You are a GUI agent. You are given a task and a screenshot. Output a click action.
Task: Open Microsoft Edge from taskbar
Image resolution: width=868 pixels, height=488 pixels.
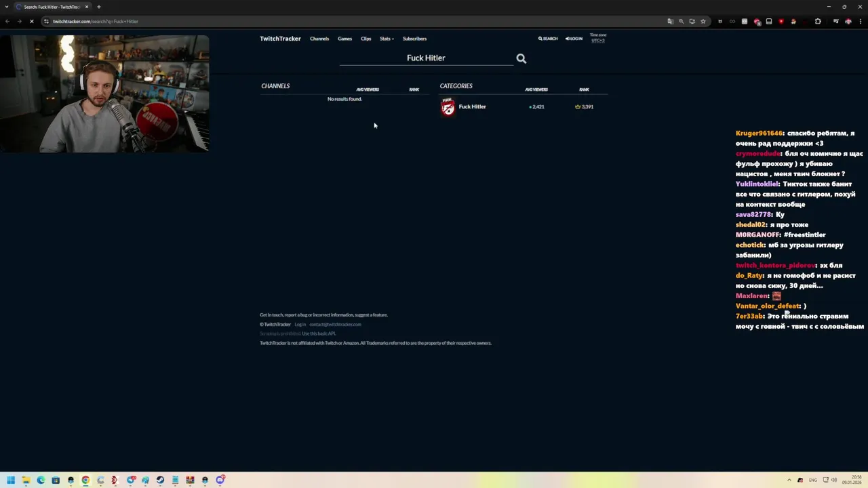[x=41, y=480]
